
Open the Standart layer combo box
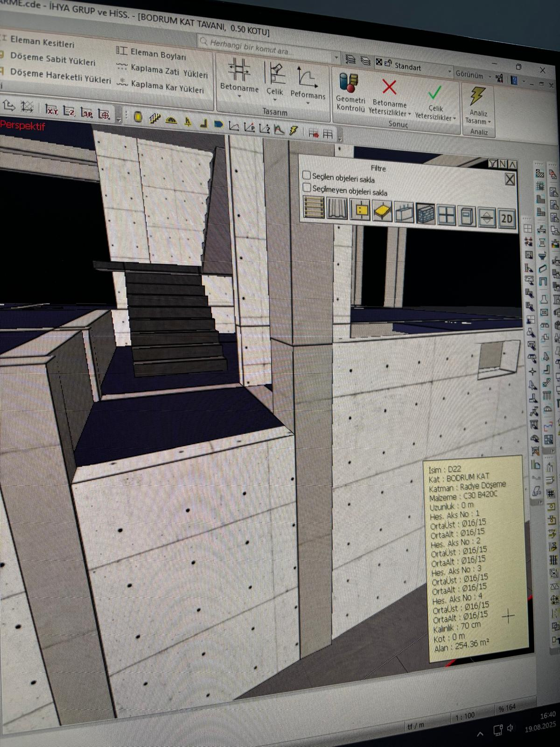413,67
